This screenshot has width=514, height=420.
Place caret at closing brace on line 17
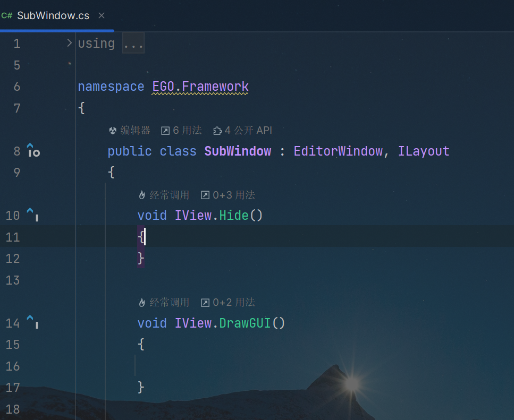(x=141, y=388)
